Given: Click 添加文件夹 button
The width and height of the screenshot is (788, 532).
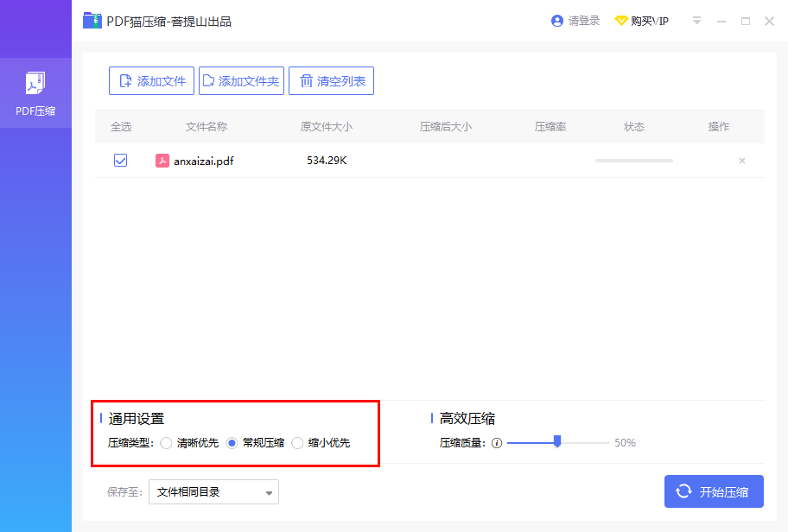Looking at the screenshot, I should coord(241,81).
